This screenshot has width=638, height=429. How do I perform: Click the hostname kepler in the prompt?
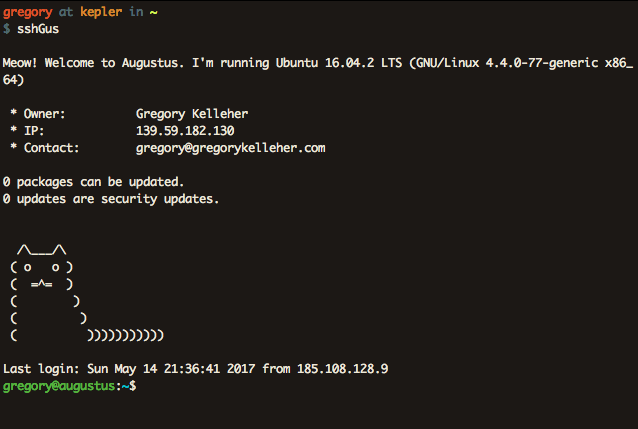coord(101,13)
